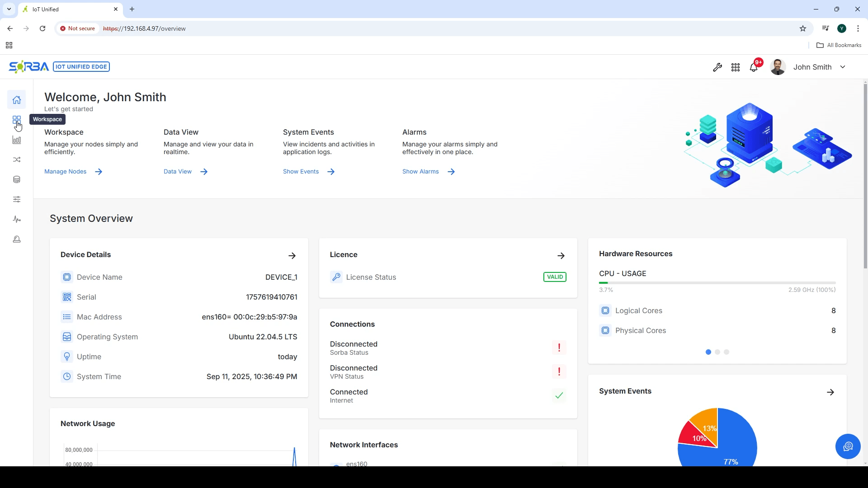Image resolution: width=868 pixels, height=488 pixels.
Task: Open Device Details arrow
Action: pyautogui.click(x=292, y=256)
